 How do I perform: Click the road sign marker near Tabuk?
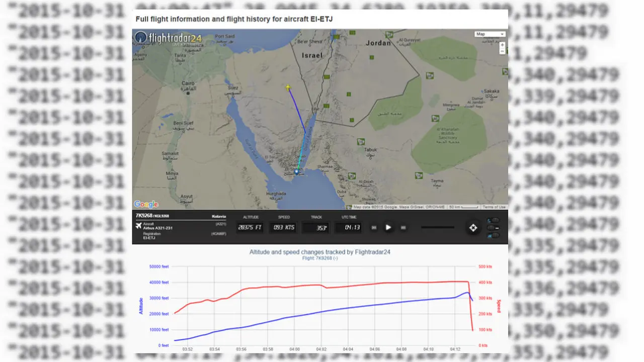coord(361,142)
